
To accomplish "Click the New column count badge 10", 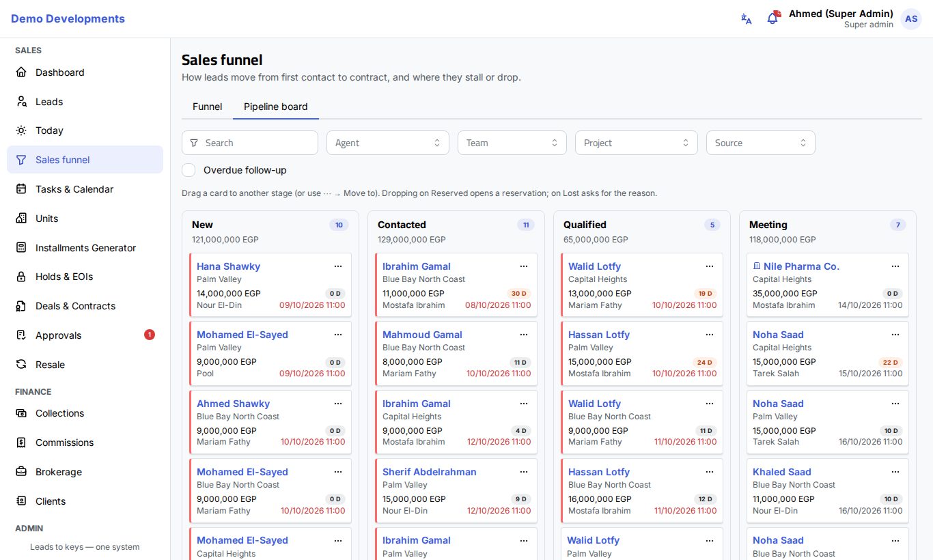I will point(339,225).
